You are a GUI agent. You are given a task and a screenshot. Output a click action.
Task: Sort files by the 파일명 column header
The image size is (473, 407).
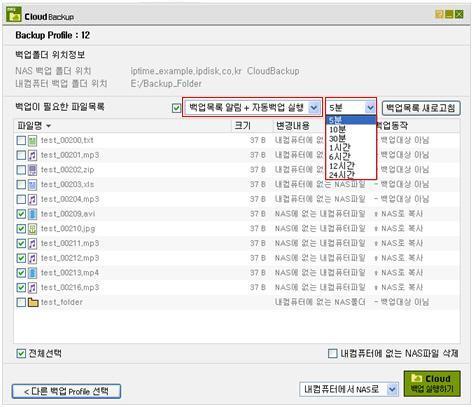pos(34,126)
